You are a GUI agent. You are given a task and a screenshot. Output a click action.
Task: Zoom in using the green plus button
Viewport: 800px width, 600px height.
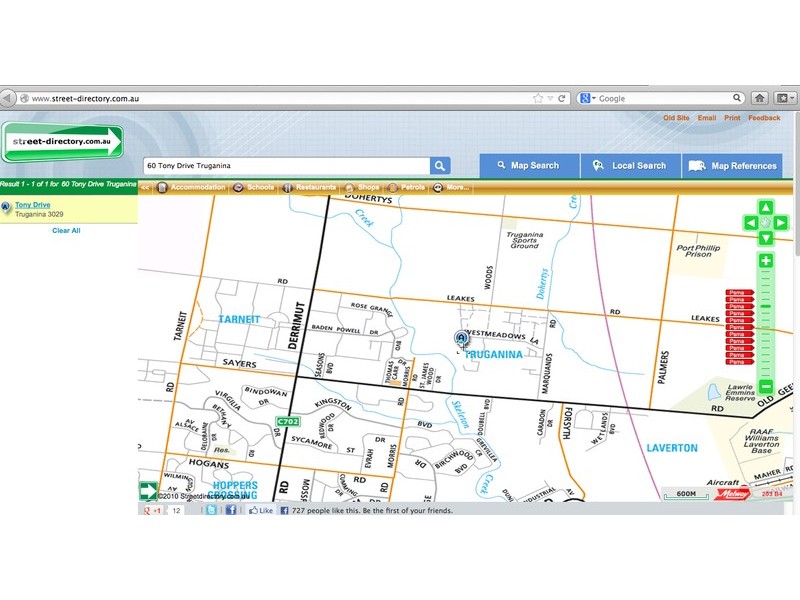(x=765, y=261)
